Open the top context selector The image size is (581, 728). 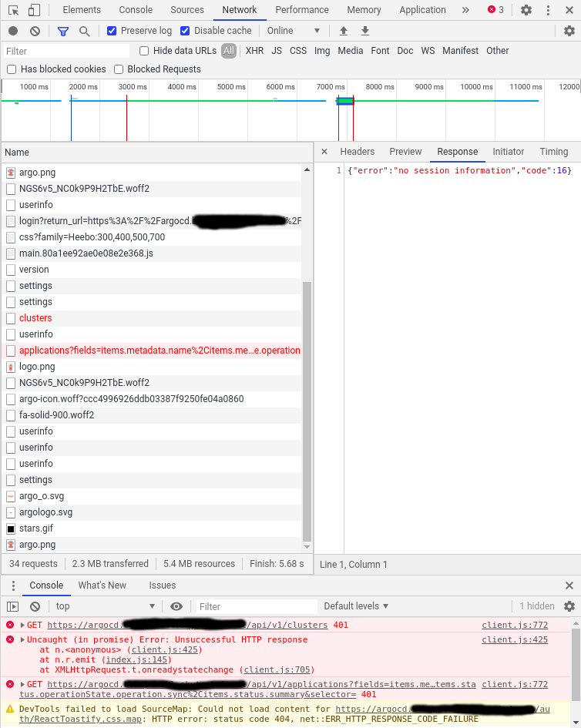tap(105, 606)
